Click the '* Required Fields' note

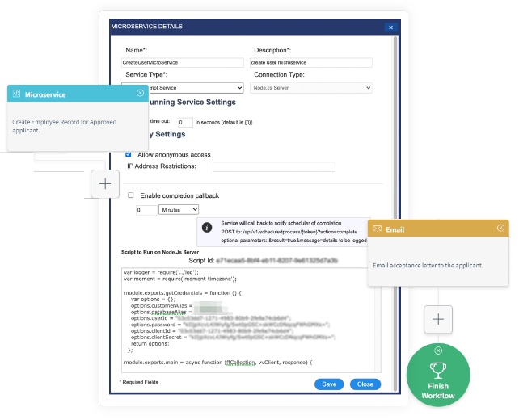[x=139, y=382]
